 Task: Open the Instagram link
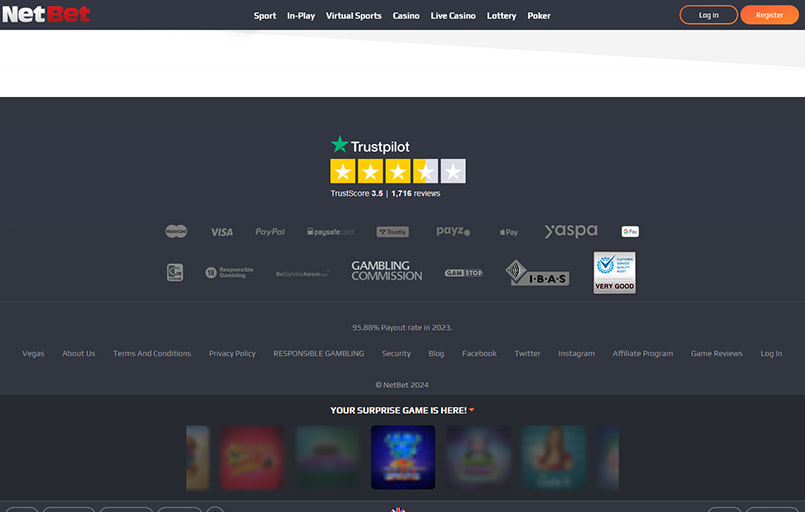click(577, 353)
